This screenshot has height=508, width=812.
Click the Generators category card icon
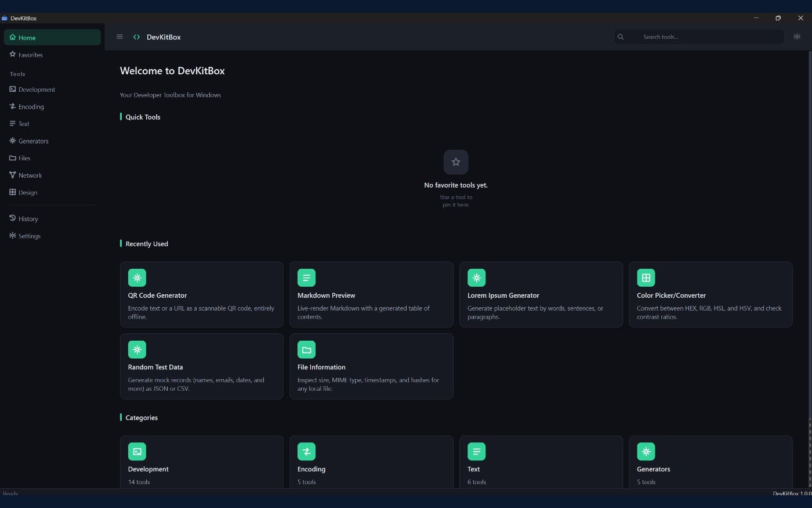(x=646, y=451)
